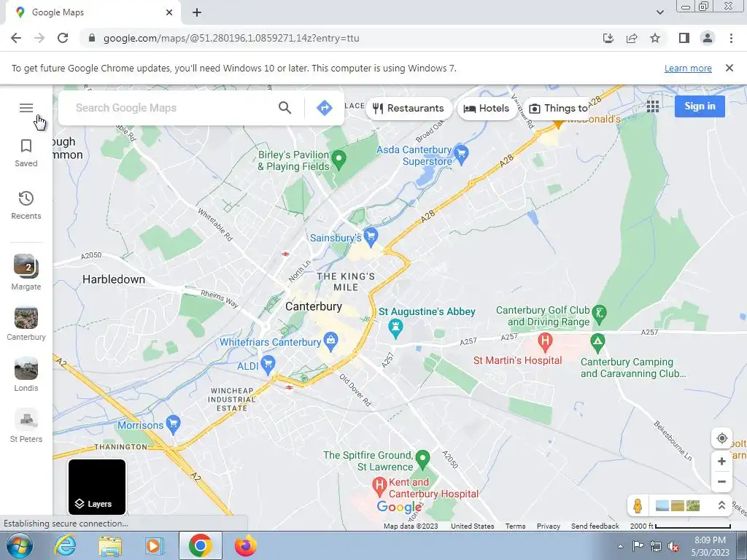747x560 pixels.
Task: Open the tab search dropdown arrow
Action: pos(659,12)
